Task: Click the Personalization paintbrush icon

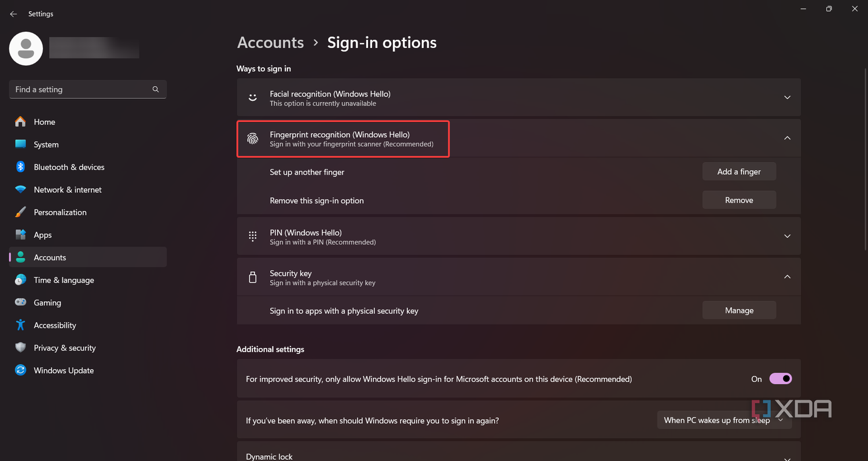Action: [x=21, y=212]
